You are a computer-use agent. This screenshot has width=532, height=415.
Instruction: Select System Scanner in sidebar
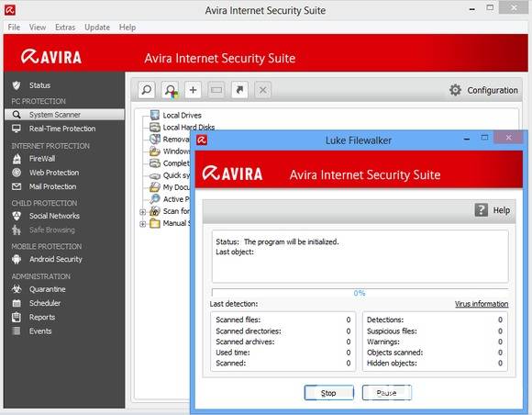tap(64, 115)
